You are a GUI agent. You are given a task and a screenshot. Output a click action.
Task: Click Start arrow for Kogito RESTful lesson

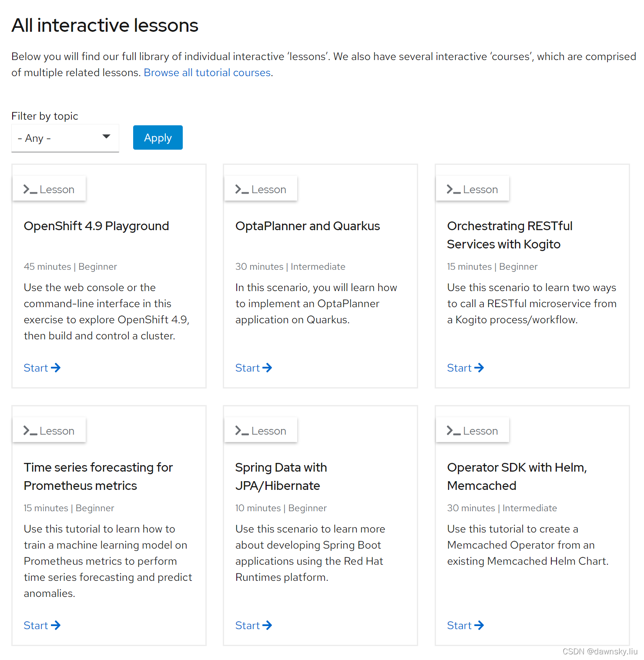click(x=479, y=368)
